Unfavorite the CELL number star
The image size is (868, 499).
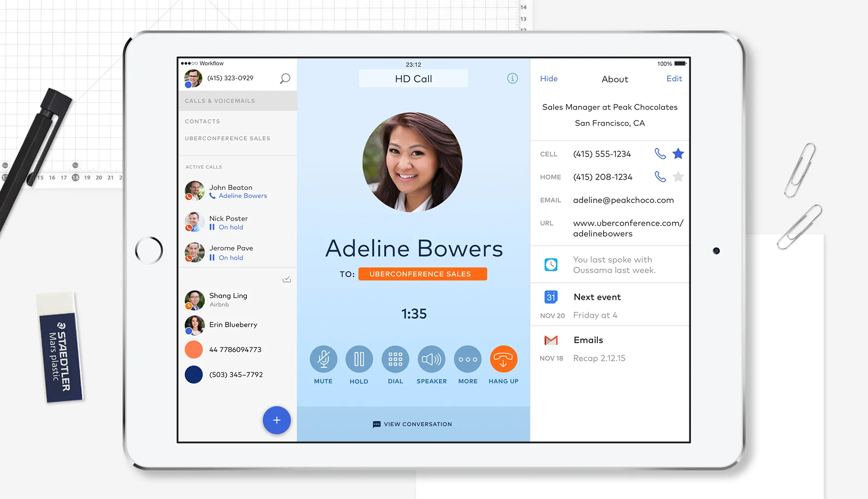tap(678, 153)
